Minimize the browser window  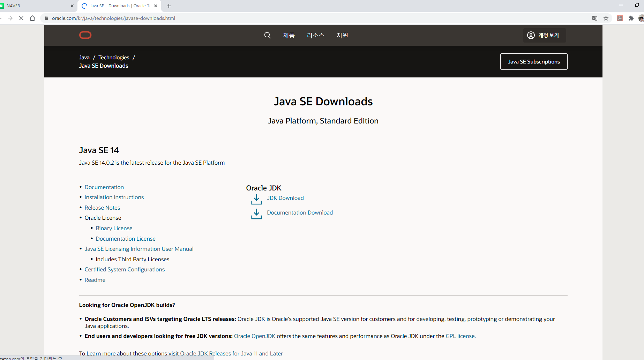click(621, 5)
